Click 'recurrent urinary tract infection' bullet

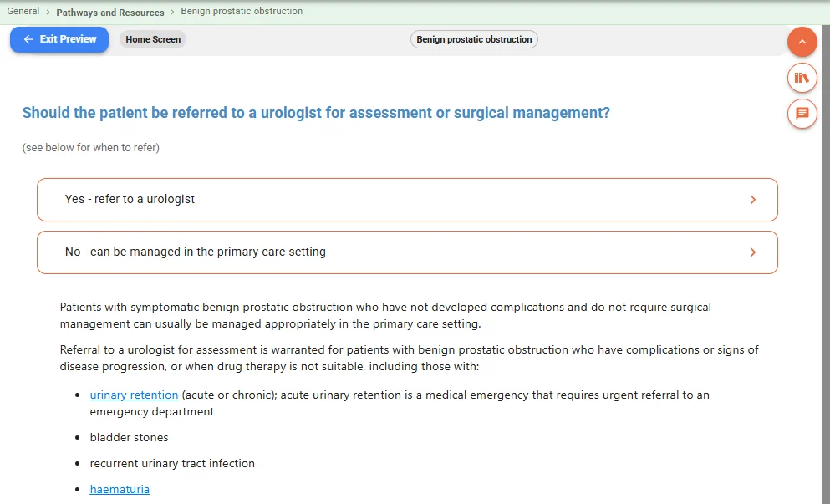click(172, 464)
